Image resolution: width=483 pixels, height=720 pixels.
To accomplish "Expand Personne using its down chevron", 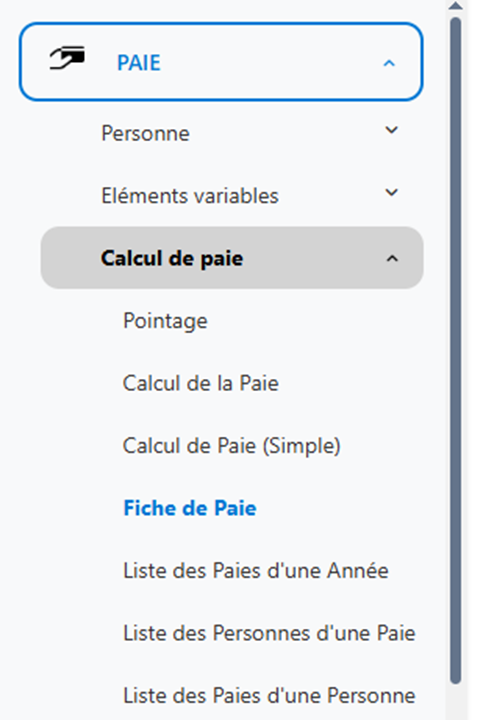I will pyautogui.click(x=391, y=130).
